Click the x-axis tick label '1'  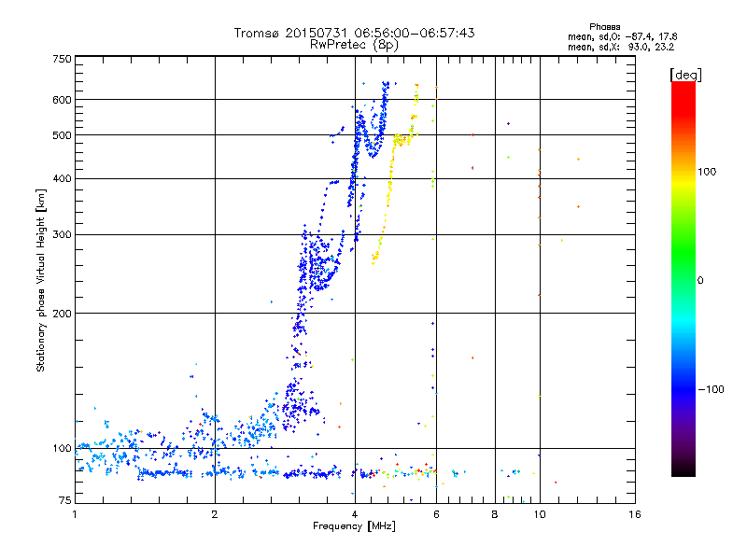[x=75, y=514]
